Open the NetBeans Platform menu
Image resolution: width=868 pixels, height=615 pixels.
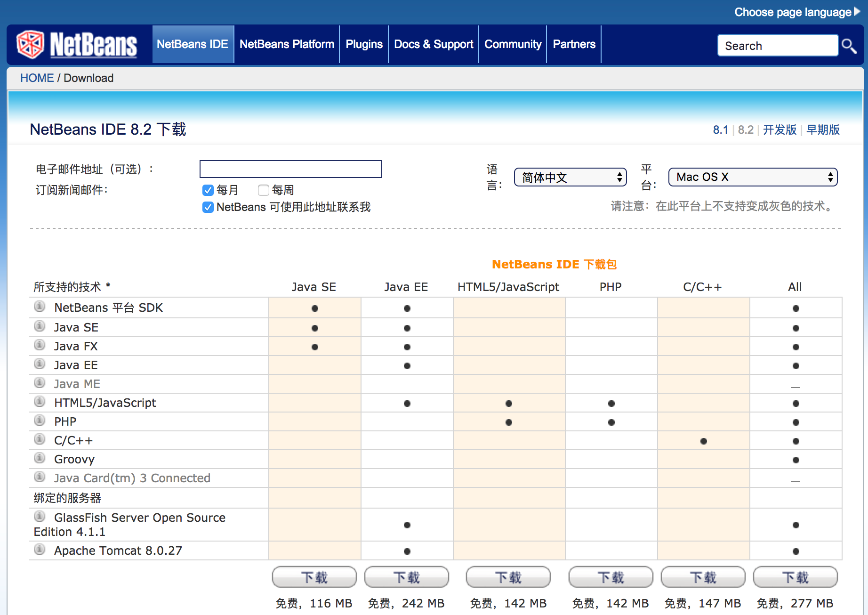point(287,44)
